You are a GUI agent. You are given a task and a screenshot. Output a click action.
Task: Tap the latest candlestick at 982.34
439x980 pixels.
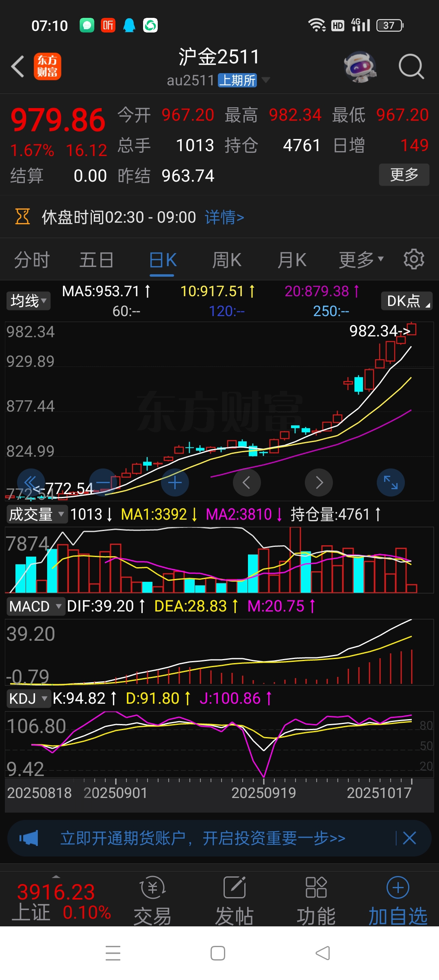tap(412, 329)
